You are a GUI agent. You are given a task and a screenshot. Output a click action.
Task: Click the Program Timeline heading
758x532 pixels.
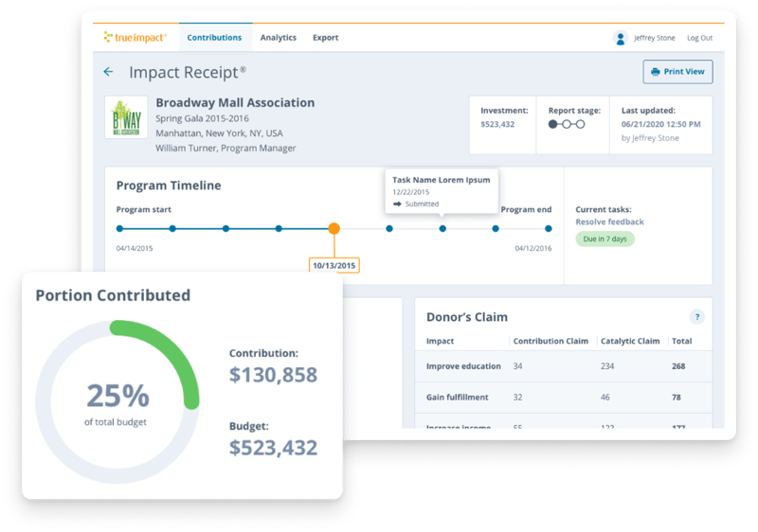click(169, 186)
